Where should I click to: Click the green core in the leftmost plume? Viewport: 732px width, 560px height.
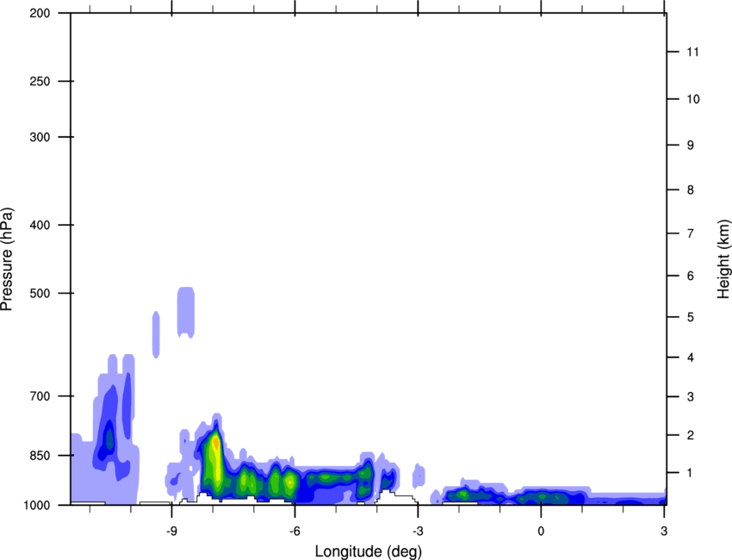[109, 439]
